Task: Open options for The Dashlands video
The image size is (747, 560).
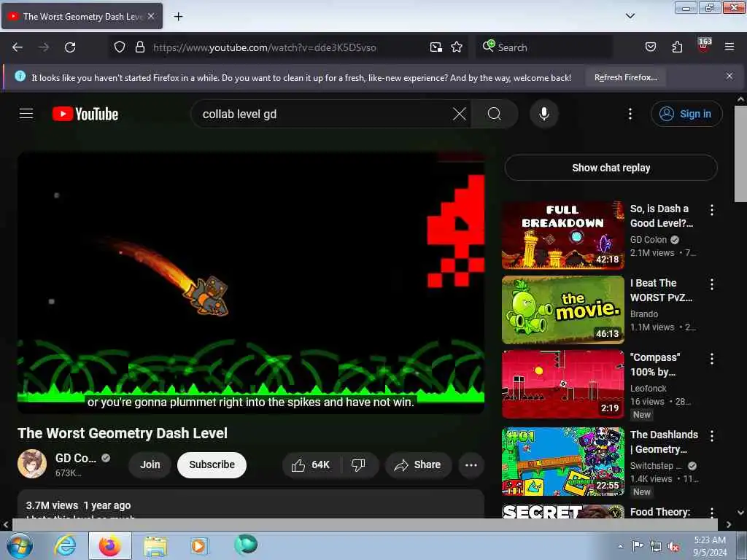Action: tap(712, 436)
